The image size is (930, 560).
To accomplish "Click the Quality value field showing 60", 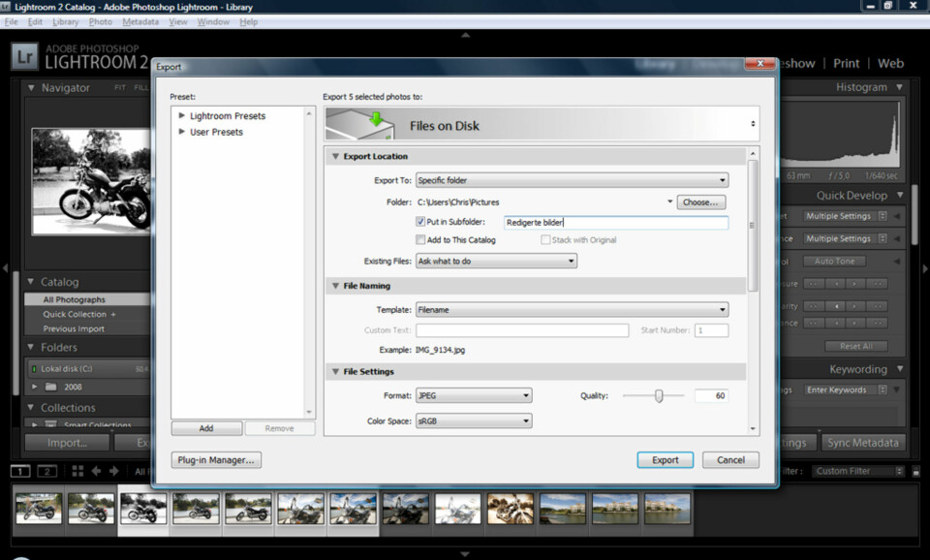I will (711, 395).
